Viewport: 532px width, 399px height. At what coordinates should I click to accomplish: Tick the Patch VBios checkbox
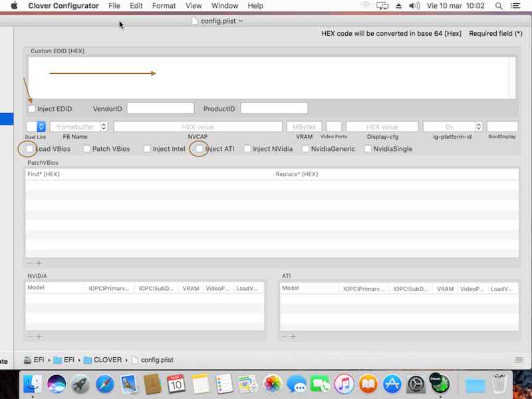pyautogui.click(x=87, y=148)
